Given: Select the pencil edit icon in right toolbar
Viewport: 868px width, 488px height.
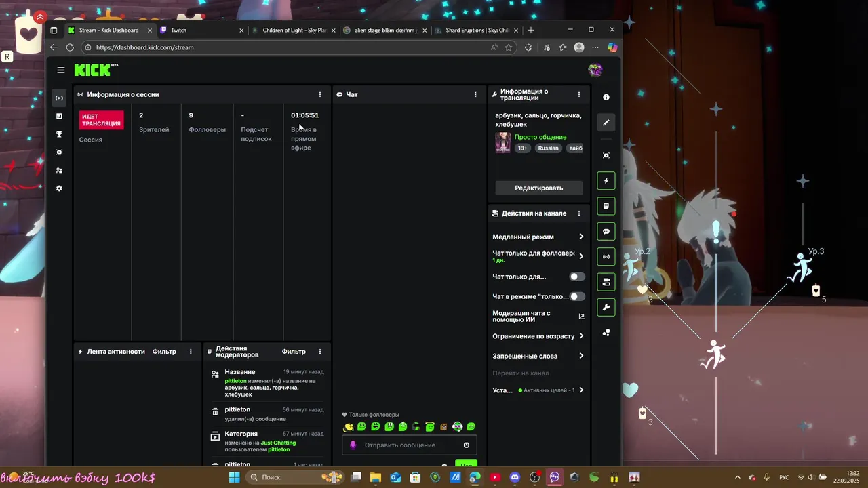Looking at the screenshot, I should (x=606, y=123).
